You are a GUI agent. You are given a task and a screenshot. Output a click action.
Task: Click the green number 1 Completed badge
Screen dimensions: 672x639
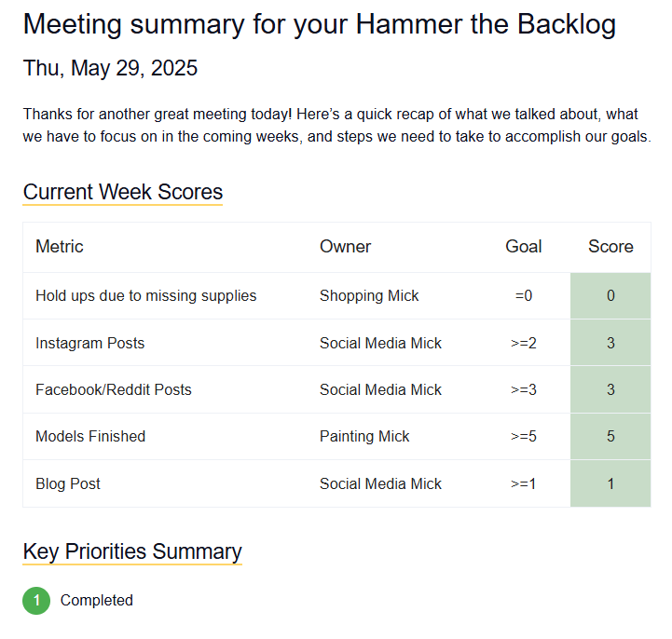(36, 601)
